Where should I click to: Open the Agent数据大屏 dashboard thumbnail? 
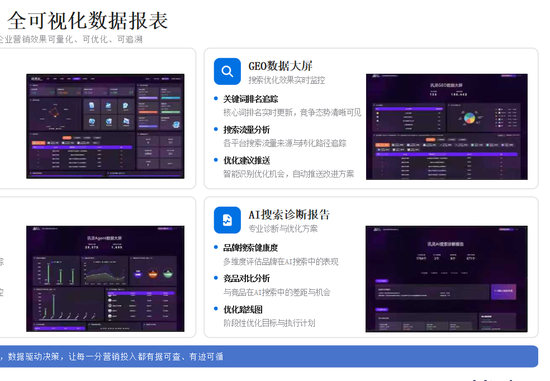click(105, 279)
